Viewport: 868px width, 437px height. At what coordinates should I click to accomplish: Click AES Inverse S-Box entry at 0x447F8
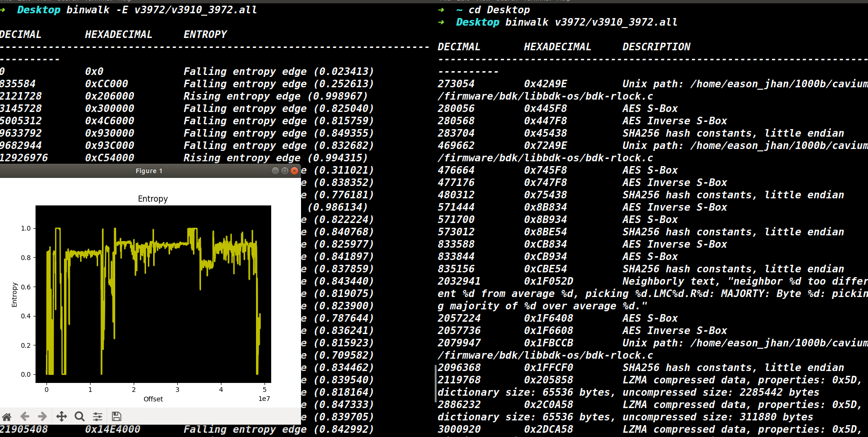click(675, 121)
